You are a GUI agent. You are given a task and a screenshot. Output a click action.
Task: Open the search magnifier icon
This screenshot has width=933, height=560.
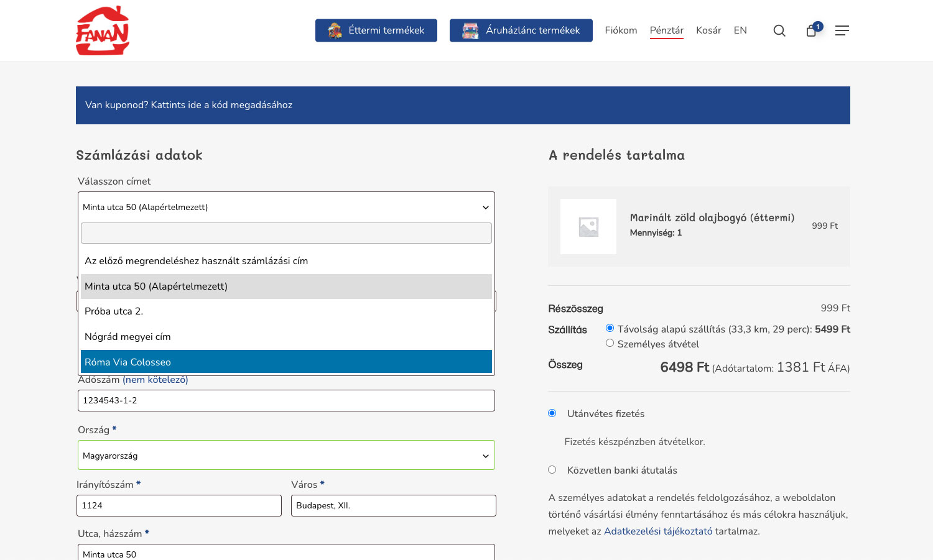(779, 30)
